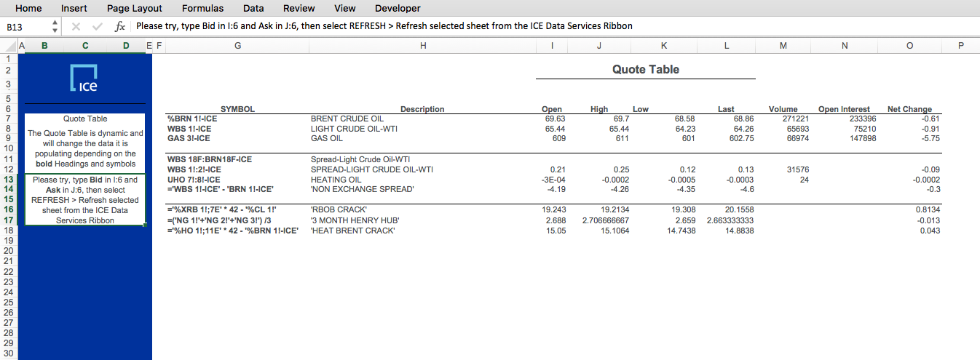980x360 pixels.
Task: Select row 30 header
Action: (x=8, y=353)
